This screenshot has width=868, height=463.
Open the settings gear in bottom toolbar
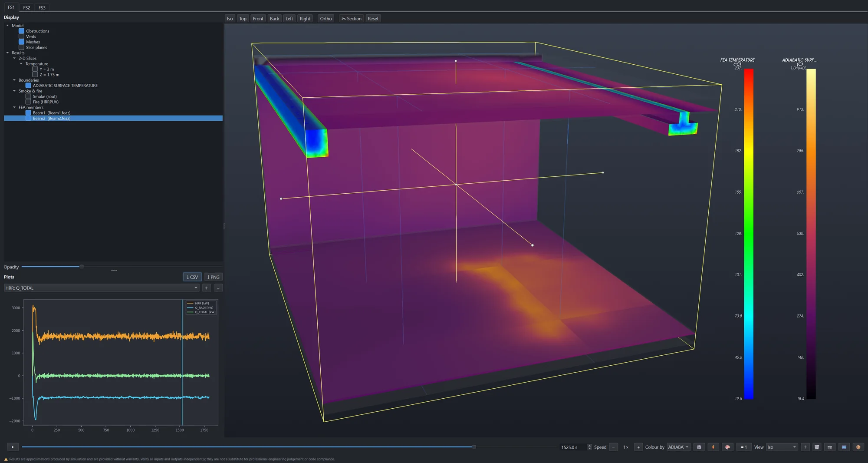point(699,447)
